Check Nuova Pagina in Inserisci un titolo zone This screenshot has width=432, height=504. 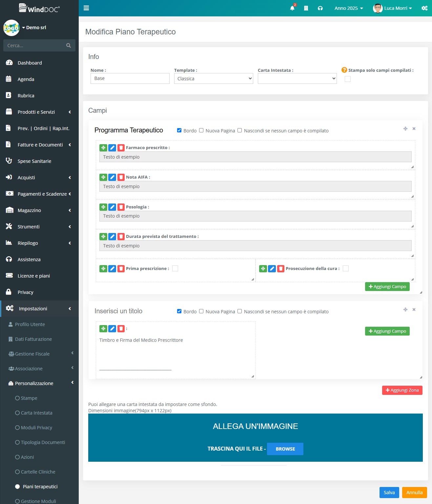click(201, 311)
